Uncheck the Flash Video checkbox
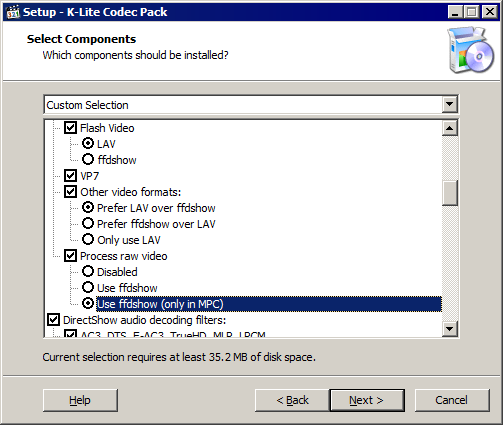Viewport: 503px width, 425px height. point(70,128)
